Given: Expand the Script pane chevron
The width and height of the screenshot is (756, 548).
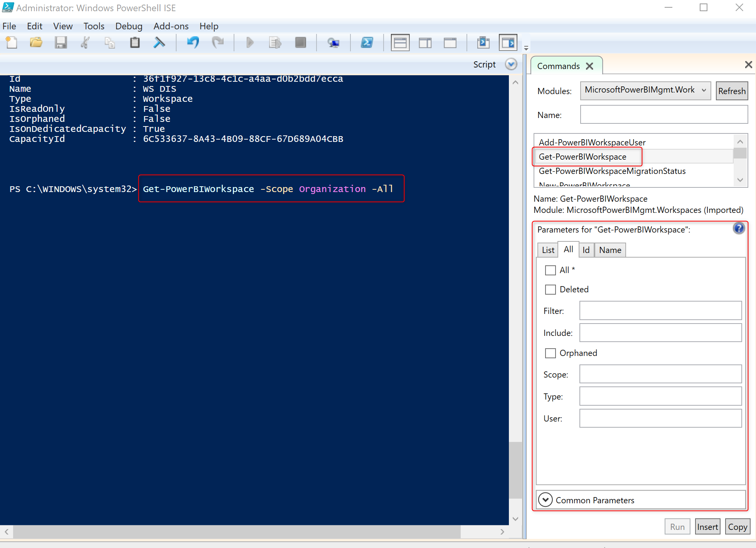Looking at the screenshot, I should [x=511, y=64].
